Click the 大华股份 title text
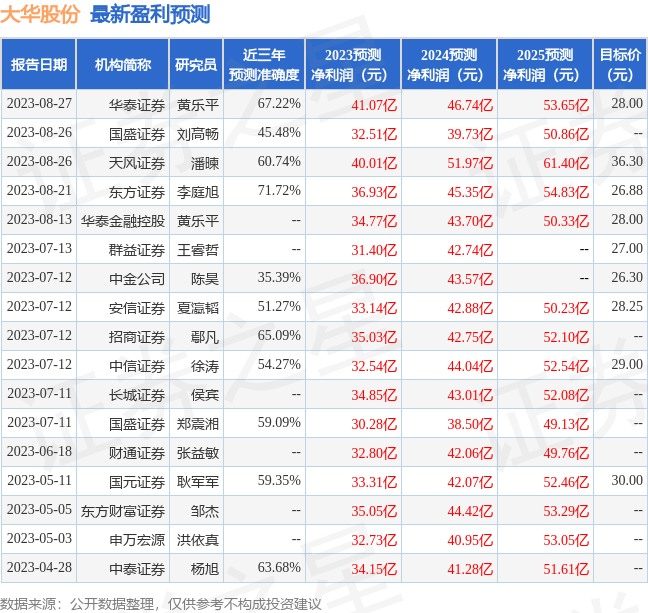648x613 pixels. point(40,14)
